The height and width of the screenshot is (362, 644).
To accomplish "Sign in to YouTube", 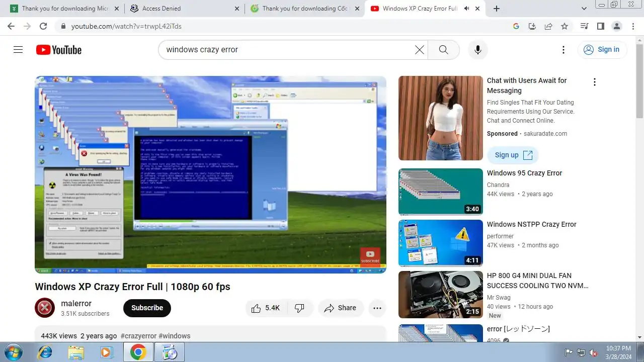I will pos(602,49).
